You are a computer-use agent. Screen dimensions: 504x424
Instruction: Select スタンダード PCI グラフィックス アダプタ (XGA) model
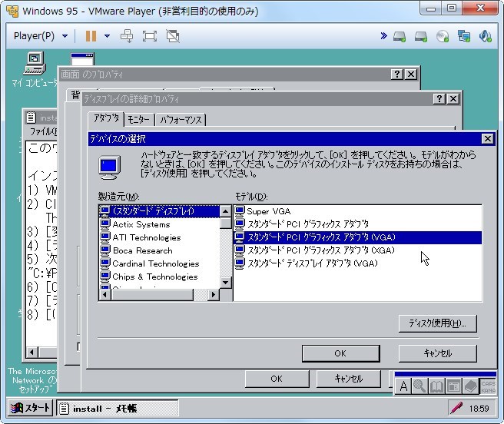pos(357,250)
